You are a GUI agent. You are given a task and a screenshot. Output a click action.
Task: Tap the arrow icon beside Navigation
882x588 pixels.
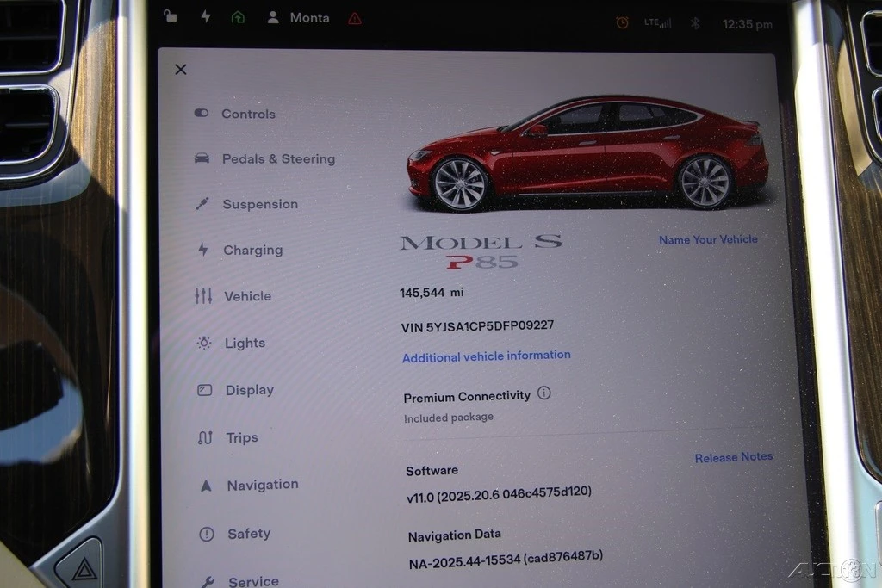206,486
